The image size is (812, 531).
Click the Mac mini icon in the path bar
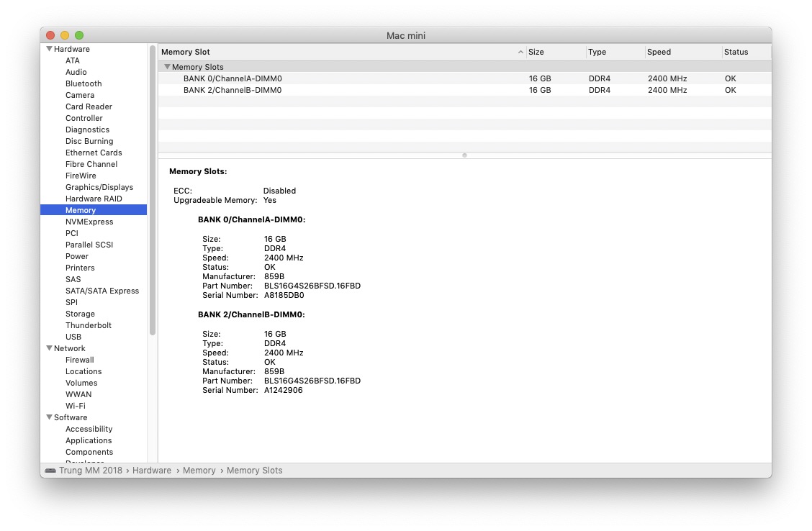point(50,471)
